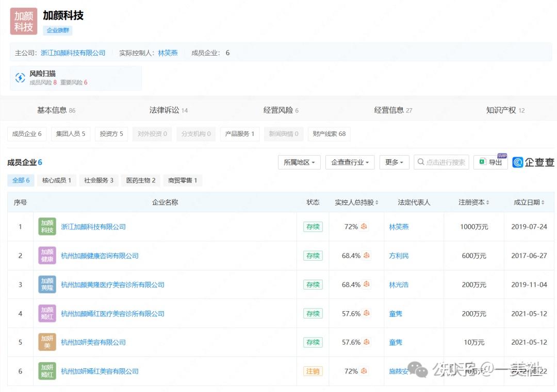Click the 加妍美 company badge icon
The image size is (557, 392).
(47, 342)
